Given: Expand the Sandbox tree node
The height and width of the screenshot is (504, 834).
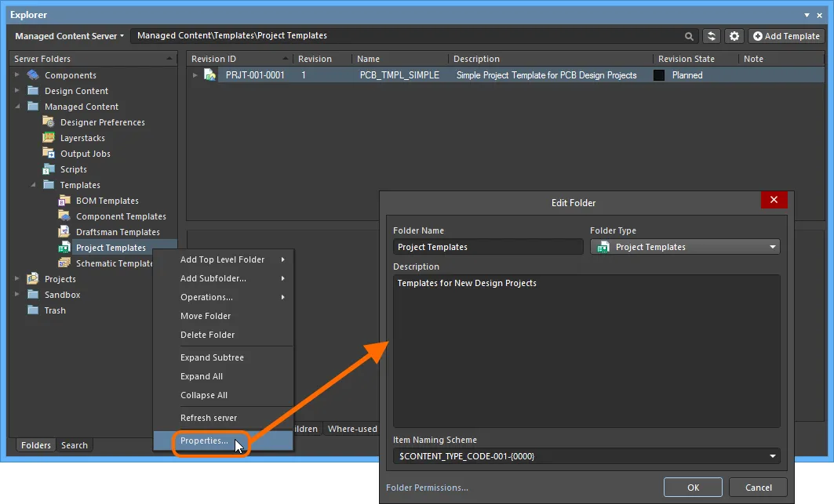Looking at the screenshot, I should point(17,294).
